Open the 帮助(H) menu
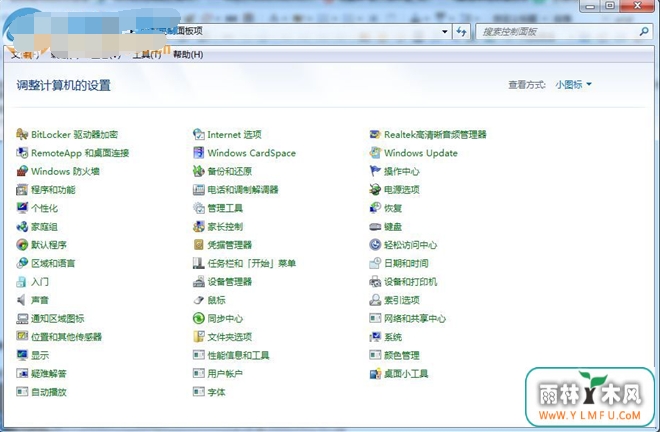The image size is (660, 432). pos(188,55)
